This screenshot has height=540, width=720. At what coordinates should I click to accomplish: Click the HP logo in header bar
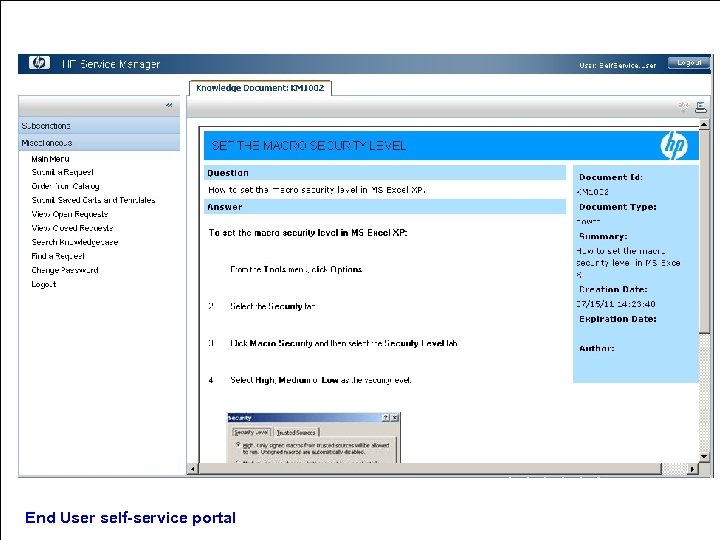39,62
